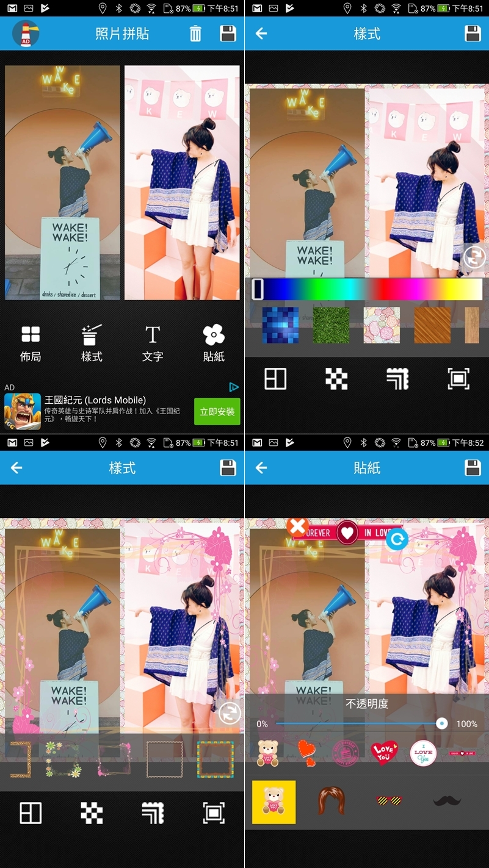Add the red Love You heart sticker
Viewport: 489px width, 868px height.
385,753
